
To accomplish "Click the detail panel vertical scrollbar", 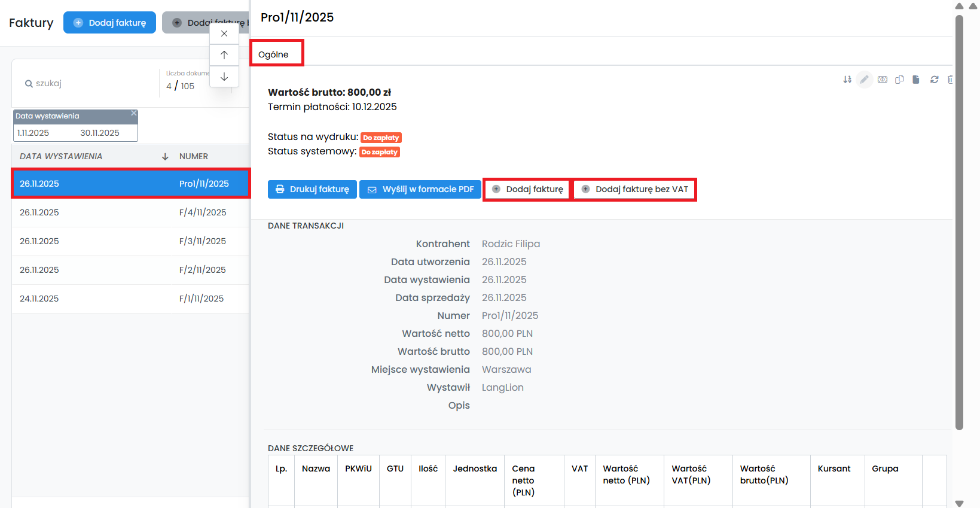I will point(959,221).
